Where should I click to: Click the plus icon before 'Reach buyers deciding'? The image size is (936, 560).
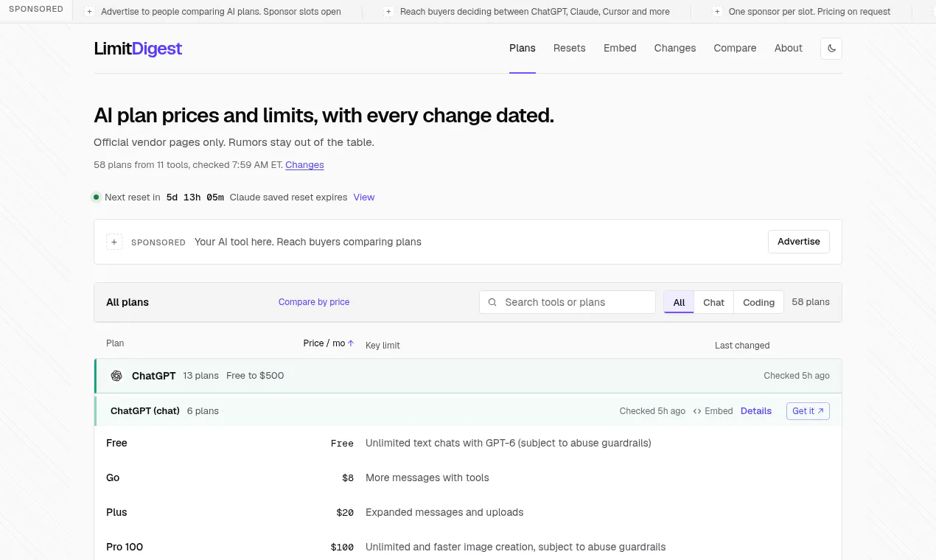pyautogui.click(x=388, y=12)
